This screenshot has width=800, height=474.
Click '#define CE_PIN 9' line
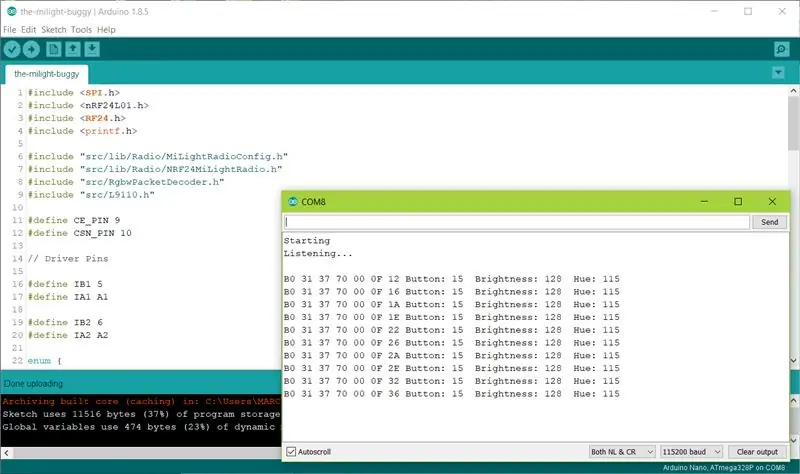pyautogui.click(x=74, y=220)
